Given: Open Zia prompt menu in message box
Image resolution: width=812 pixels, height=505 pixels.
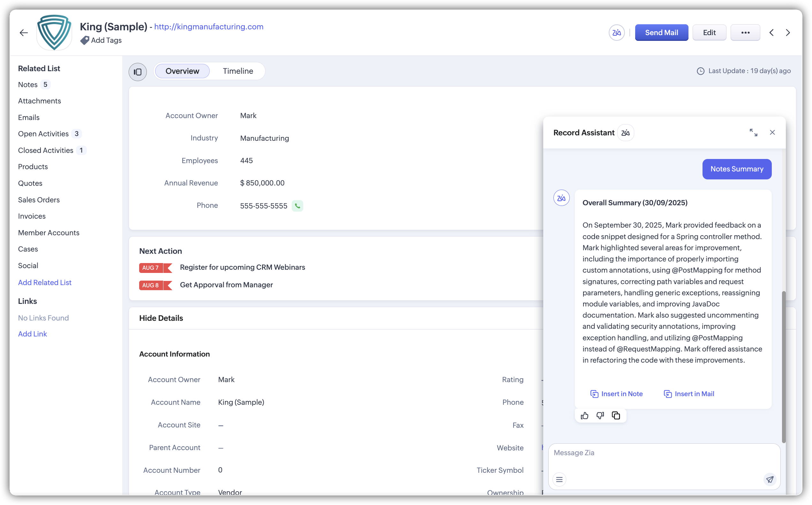Looking at the screenshot, I should pos(559,479).
